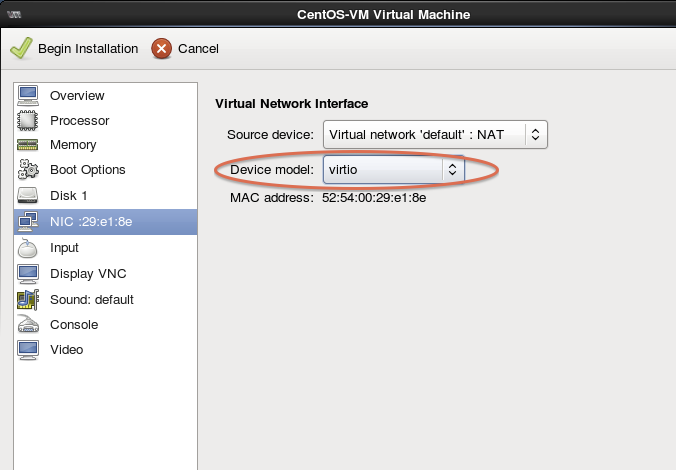Open the Video hardware entry
676x470 pixels.
(67, 350)
